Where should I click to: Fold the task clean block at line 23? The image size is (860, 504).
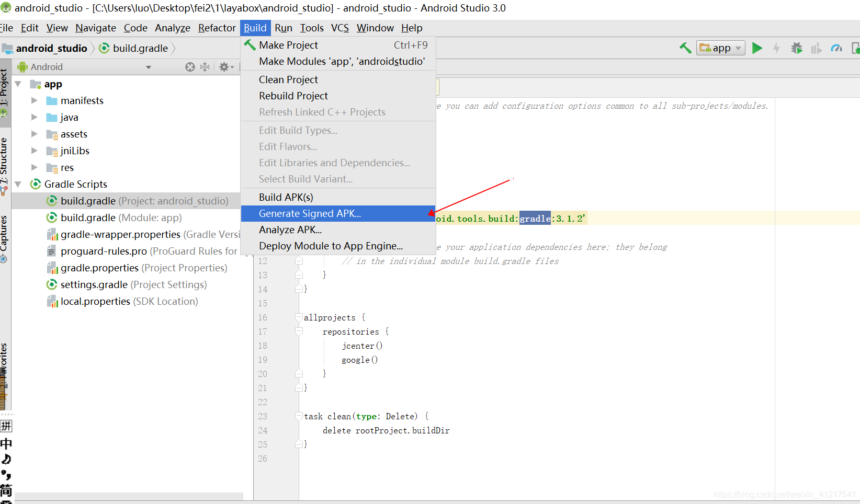pos(299,416)
